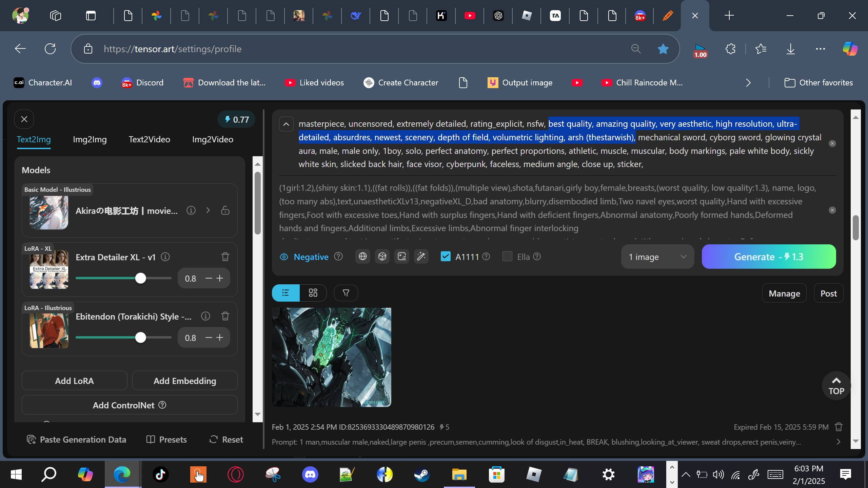This screenshot has height=488, width=868.
Task: Delete the Extra Detailer XL LoRA
Action: [x=225, y=257]
